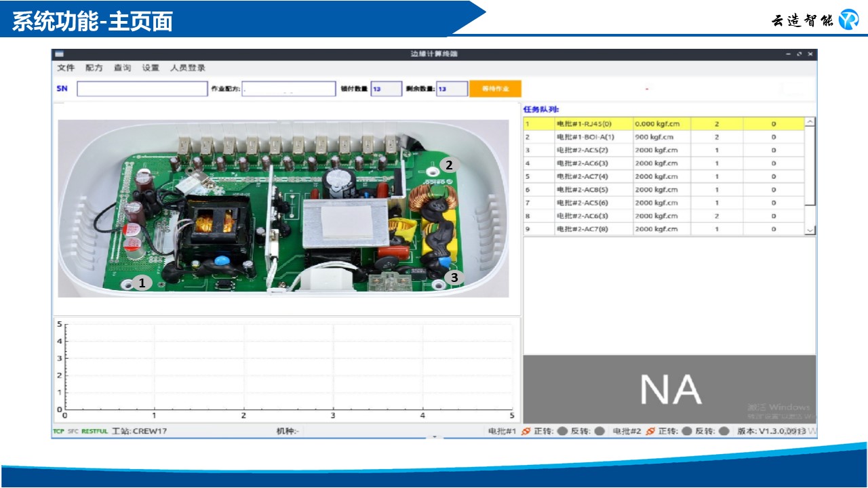
Task: Click screw position marker 2 on board
Action: [448, 164]
